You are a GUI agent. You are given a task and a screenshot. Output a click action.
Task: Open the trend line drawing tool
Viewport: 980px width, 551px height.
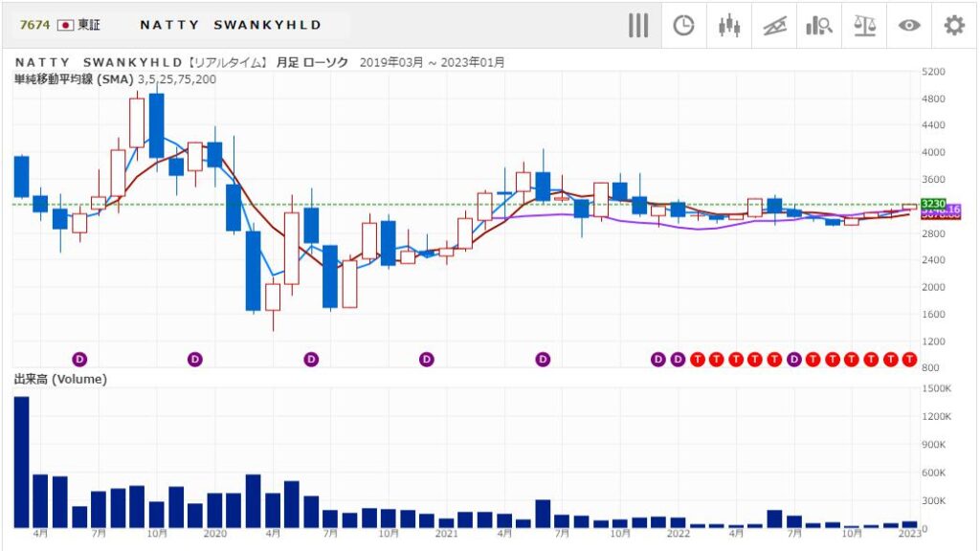[x=774, y=26]
